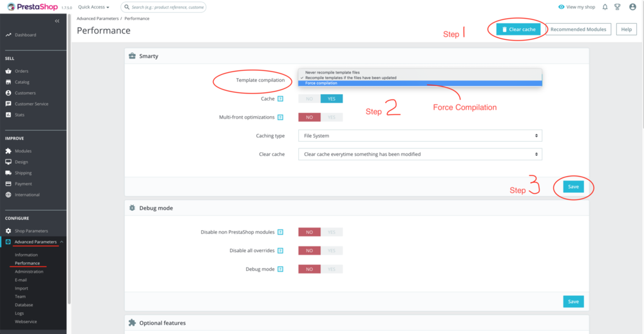Click help icon next to Disable non PrestaShop modules
Screen dimensions: 644x334
pos(280,232)
